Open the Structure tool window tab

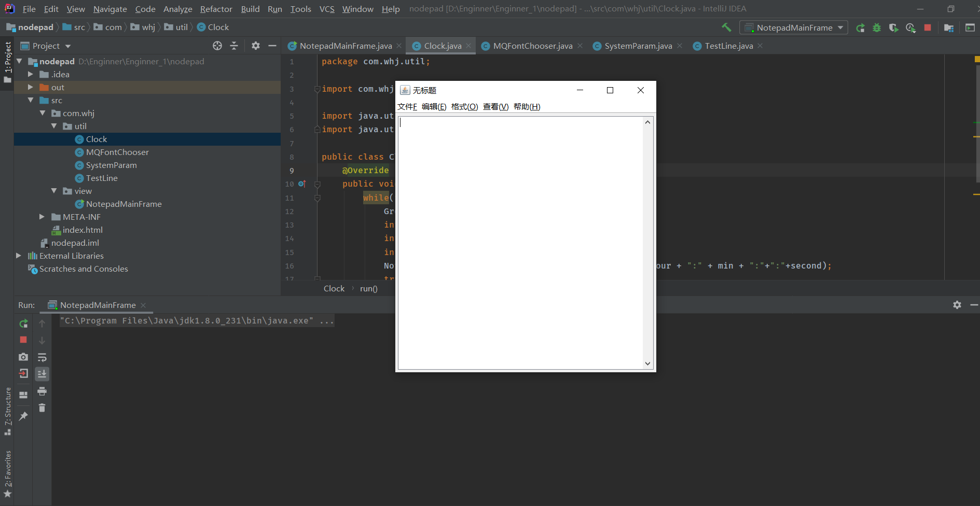coord(7,411)
